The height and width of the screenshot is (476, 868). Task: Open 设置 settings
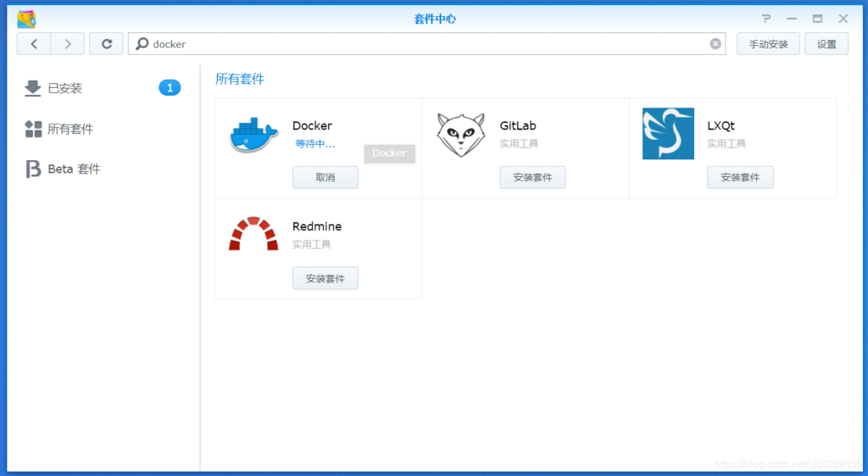point(826,44)
